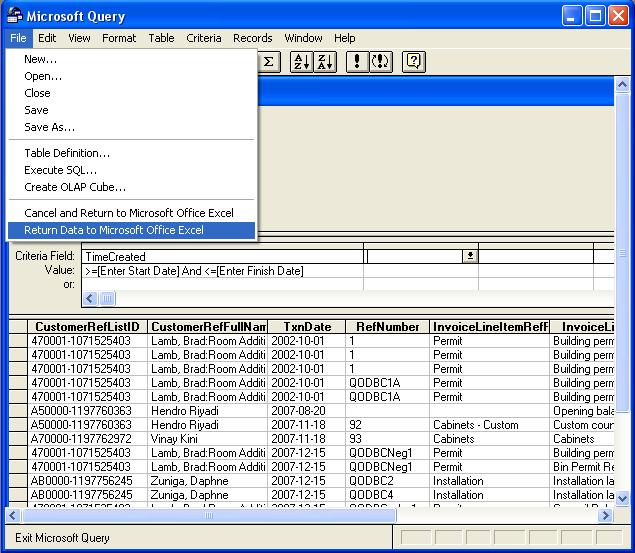Close the Microsoft Query window

pos(619,16)
